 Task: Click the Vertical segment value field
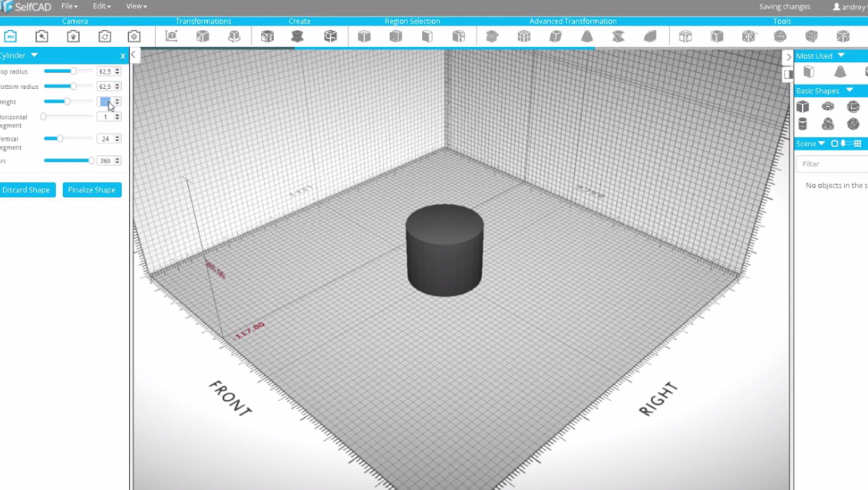(105, 139)
